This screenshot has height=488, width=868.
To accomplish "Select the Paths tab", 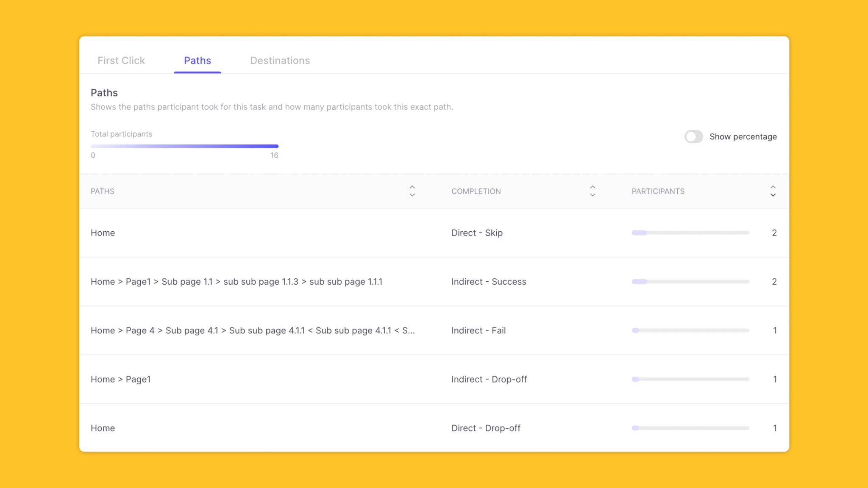I will [x=198, y=61].
